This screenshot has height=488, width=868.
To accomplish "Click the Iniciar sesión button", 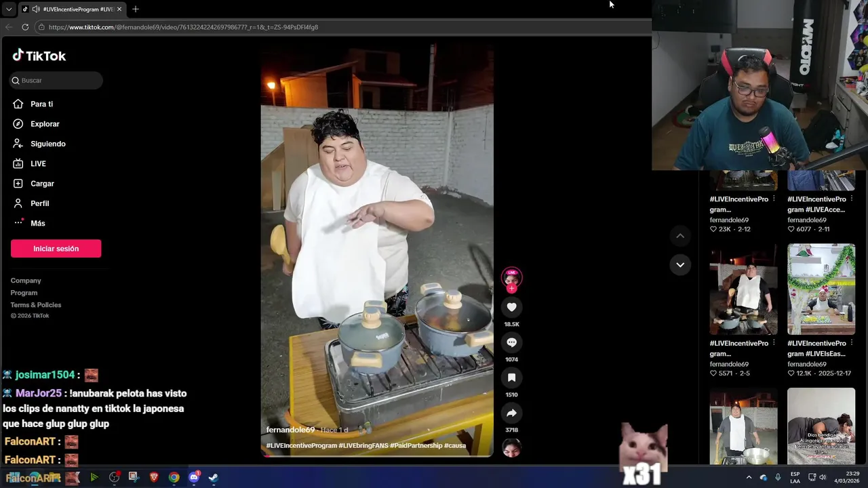I will [x=56, y=249].
